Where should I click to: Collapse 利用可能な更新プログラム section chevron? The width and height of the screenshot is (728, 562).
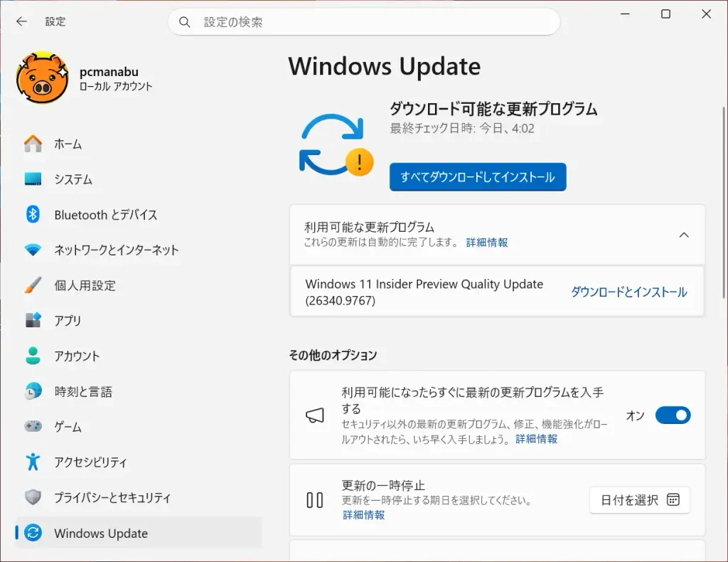tap(684, 235)
